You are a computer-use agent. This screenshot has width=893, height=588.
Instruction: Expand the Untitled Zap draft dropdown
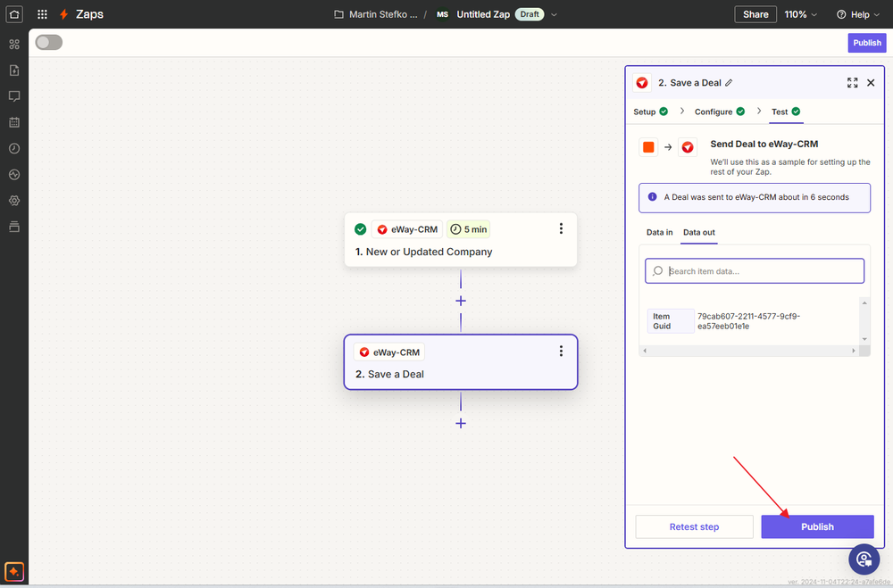[554, 15]
